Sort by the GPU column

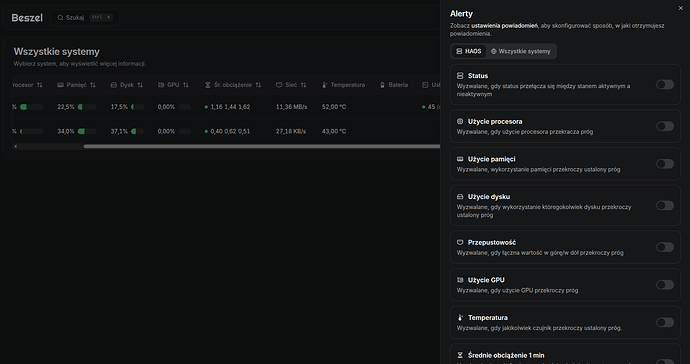click(x=173, y=85)
